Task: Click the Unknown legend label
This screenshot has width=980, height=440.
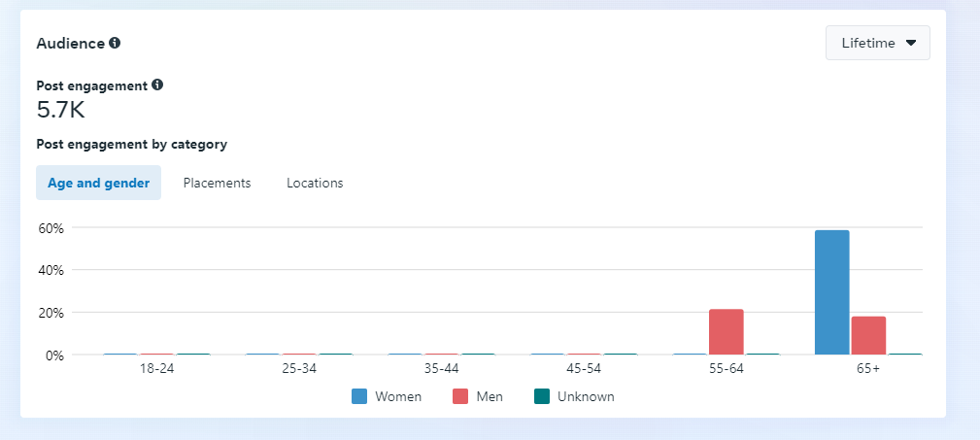Action: (x=586, y=396)
